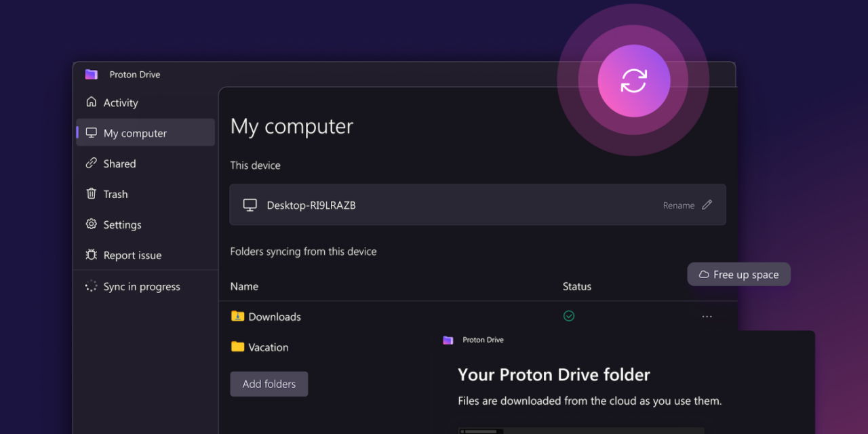
Task: Choose Report issue in the sidebar
Action: point(132,255)
